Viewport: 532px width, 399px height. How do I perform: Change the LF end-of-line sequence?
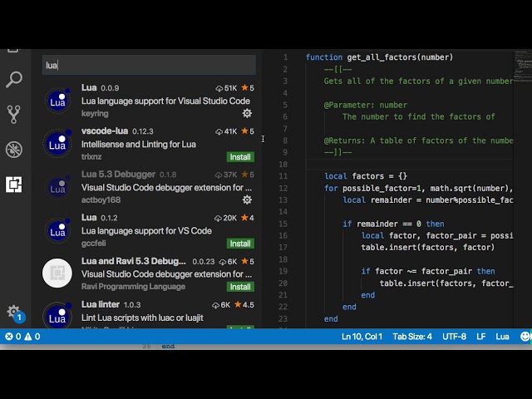pyautogui.click(x=480, y=337)
